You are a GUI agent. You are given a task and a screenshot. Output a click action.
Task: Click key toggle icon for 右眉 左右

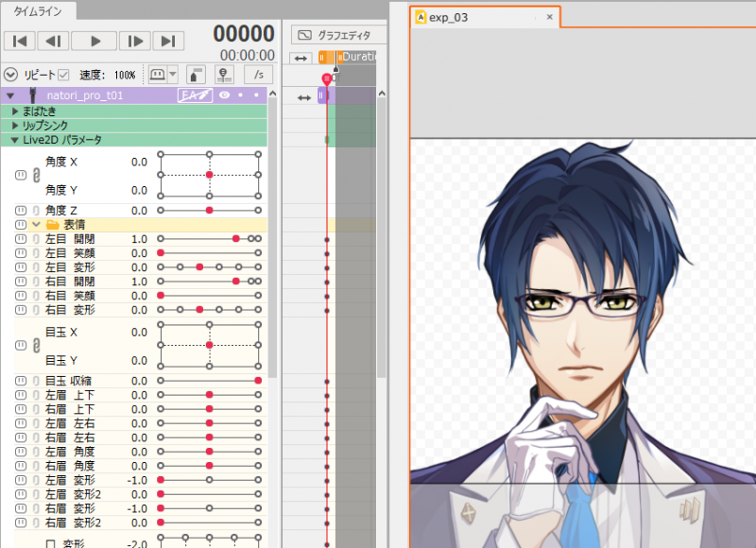(20, 437)
